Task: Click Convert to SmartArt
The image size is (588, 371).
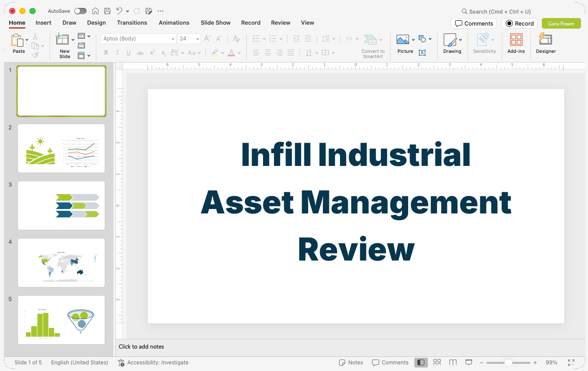Action: pyautogui.click(x=373, y=46)
